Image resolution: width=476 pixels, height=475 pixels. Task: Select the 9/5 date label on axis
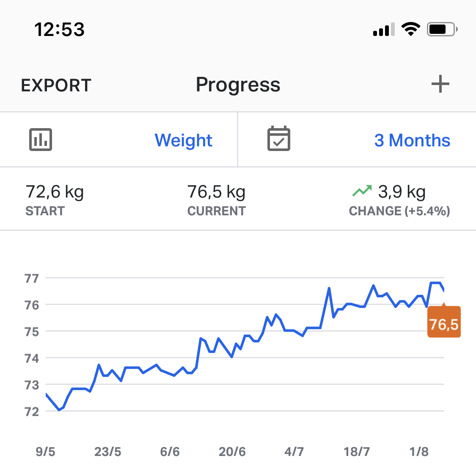45,452
